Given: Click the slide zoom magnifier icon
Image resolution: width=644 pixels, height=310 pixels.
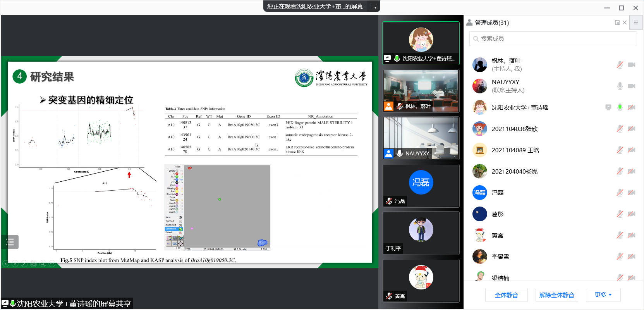Looking at the screenshot, I should click(43, 264).
